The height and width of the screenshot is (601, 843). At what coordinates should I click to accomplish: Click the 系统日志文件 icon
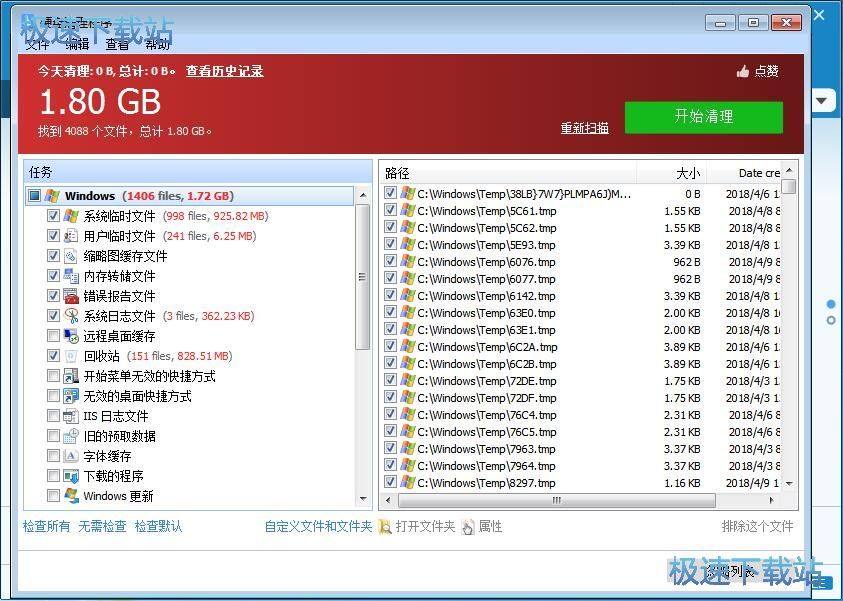[x=71, y=316]
